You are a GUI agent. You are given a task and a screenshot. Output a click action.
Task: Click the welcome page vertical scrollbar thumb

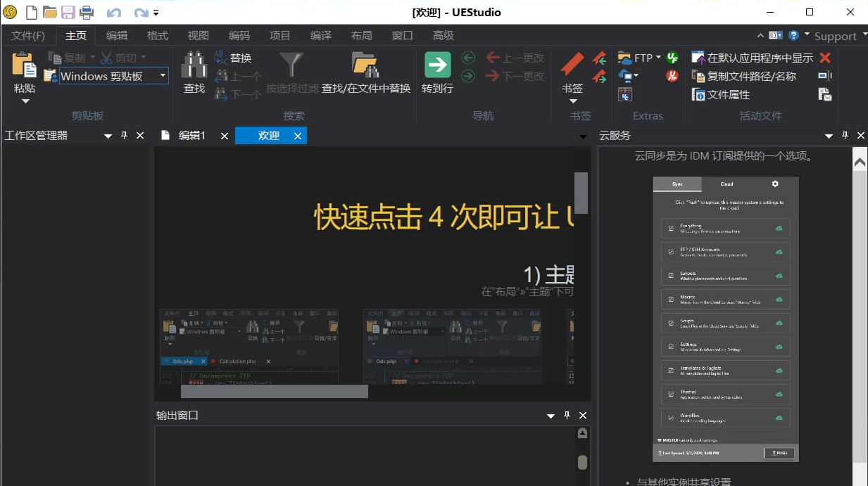581,192
